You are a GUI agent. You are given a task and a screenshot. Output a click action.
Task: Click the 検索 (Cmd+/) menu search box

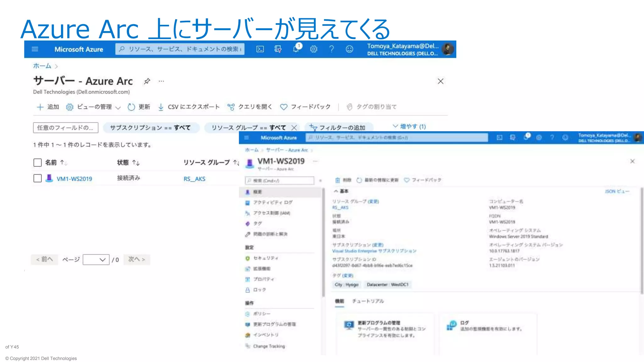(x=280, y=180)
